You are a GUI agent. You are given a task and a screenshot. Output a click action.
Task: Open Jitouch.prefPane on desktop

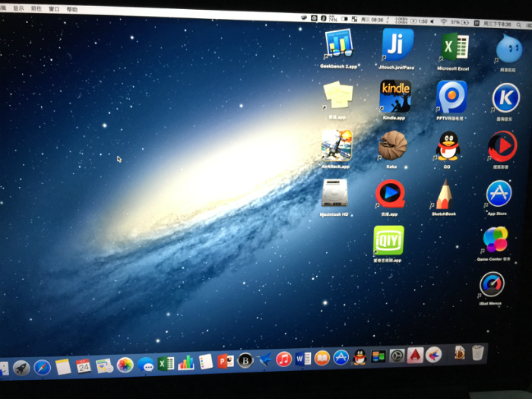[x=397, y=44]
